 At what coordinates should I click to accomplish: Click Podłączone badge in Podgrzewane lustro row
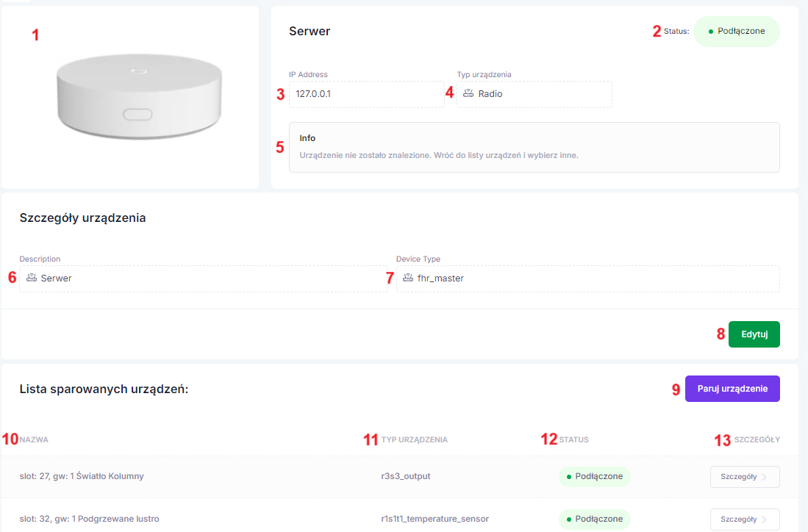pyautogui.click(x=595, y=519)
